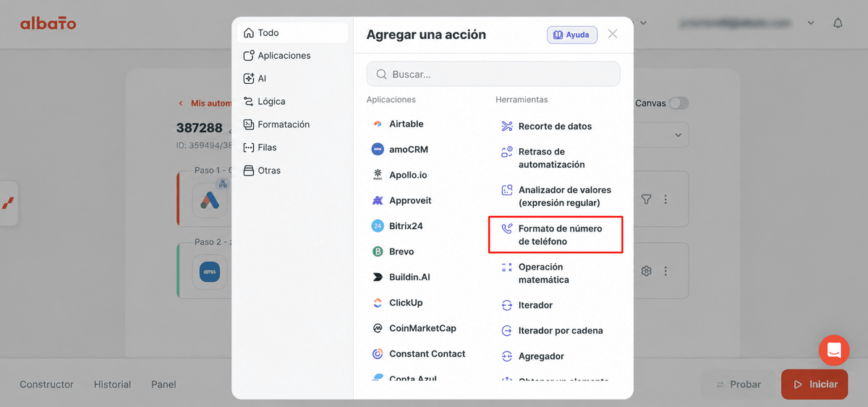Close the Agregar una acción dialog
This screenshot has width=868, height=407.
tap(613, 34)
